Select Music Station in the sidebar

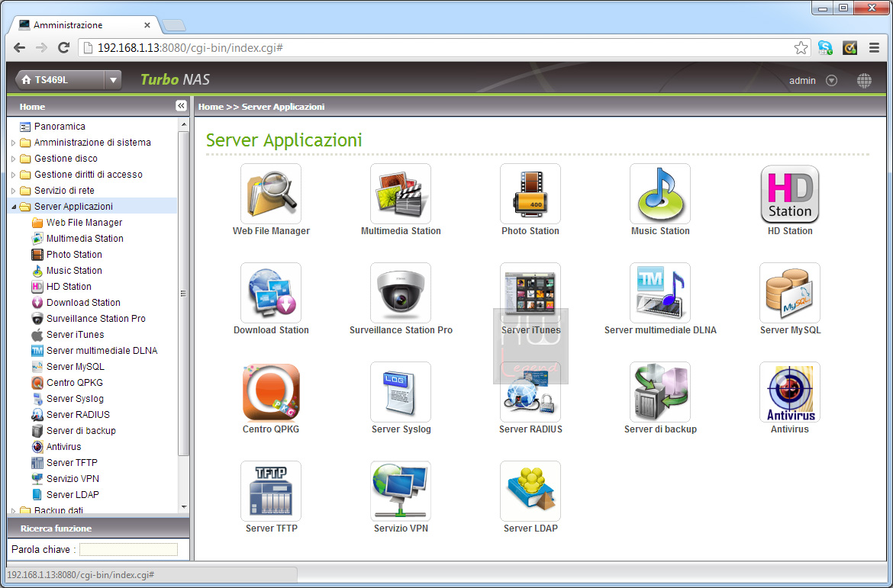pyautogui.click(x=74, y=271)
